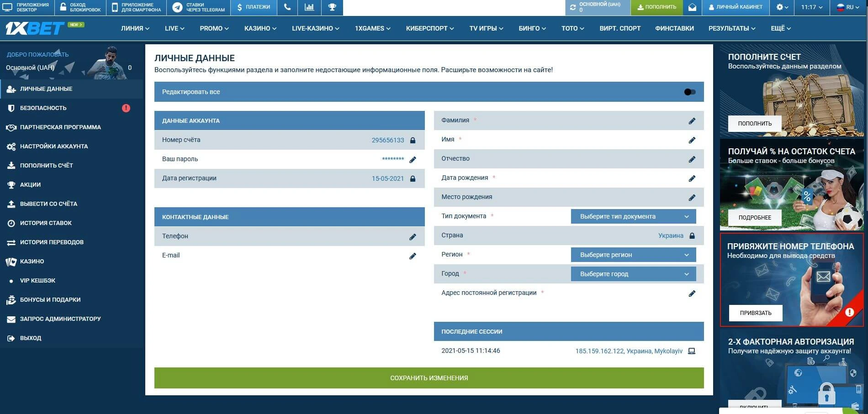The height and width of the screenshot is (414, 868).
Task: Click the pencil icon to change your password
Action: tap(413, 159)
